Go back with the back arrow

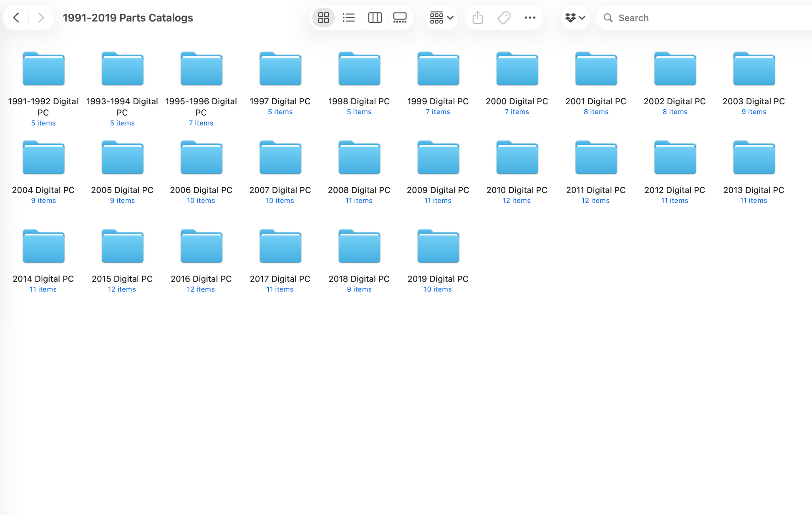click(16, 18)
